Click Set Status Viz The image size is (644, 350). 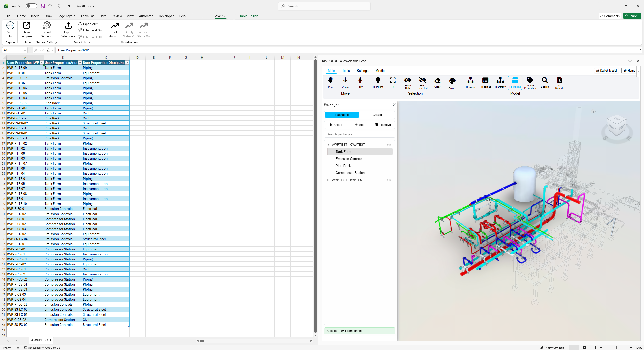click(x=115, y=30)
